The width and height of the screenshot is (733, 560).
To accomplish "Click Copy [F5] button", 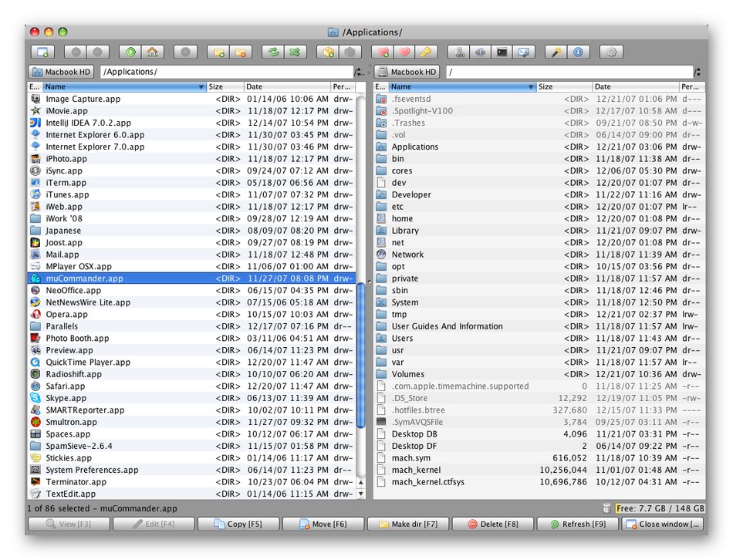I will click(x=238, y=524).
